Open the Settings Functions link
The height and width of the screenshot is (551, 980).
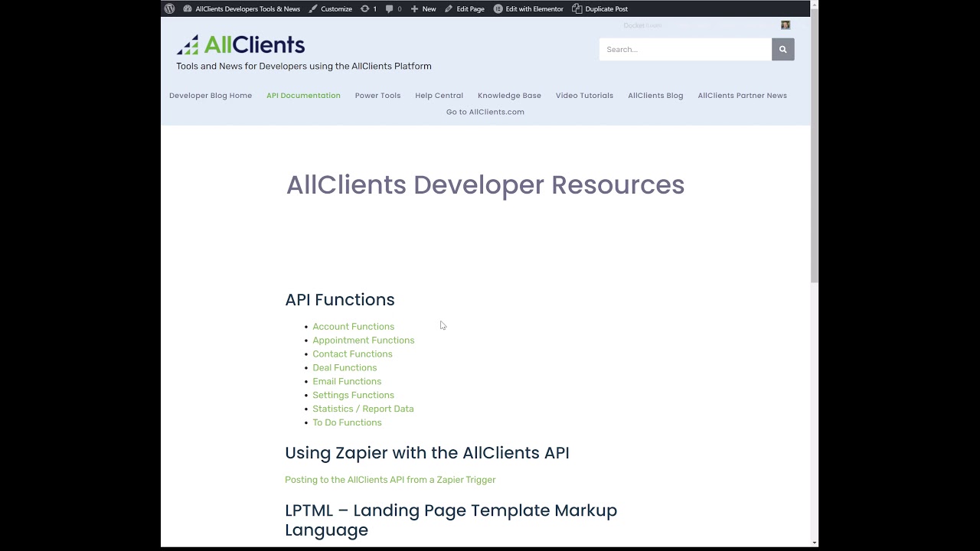[x=353, y=396]
